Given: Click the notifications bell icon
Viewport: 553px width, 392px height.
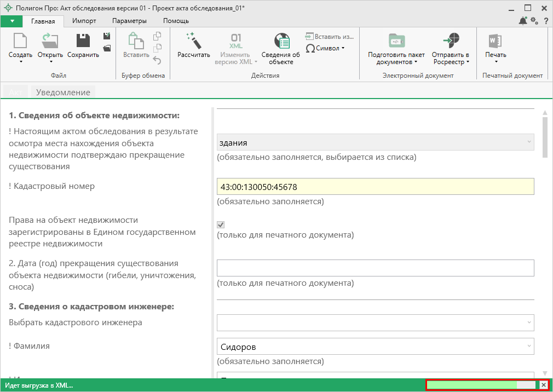Looking at the screenshot, I should (523, 21).
